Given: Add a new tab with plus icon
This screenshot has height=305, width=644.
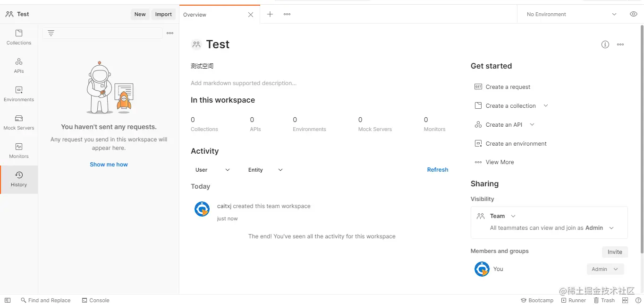Looking at the screenshot, I should (x=270, y=14).
